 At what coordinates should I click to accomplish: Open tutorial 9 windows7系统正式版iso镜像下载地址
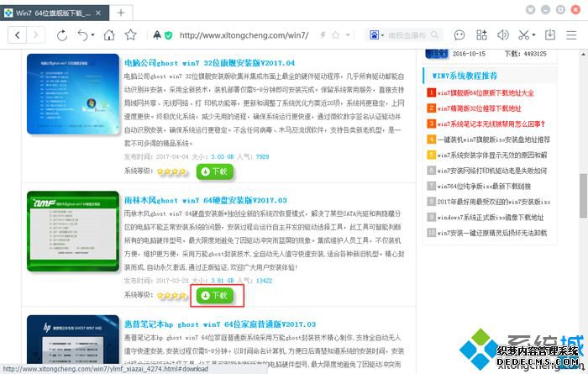491,217
